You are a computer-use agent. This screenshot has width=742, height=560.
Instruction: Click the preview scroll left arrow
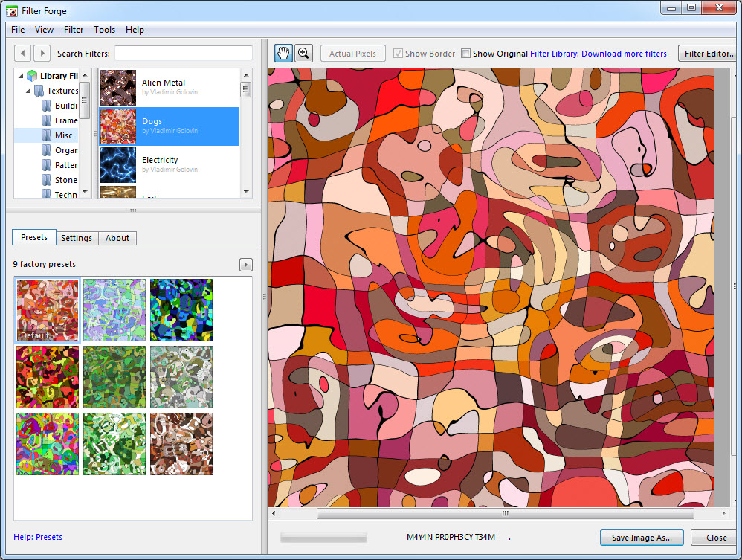click(274, 513)
